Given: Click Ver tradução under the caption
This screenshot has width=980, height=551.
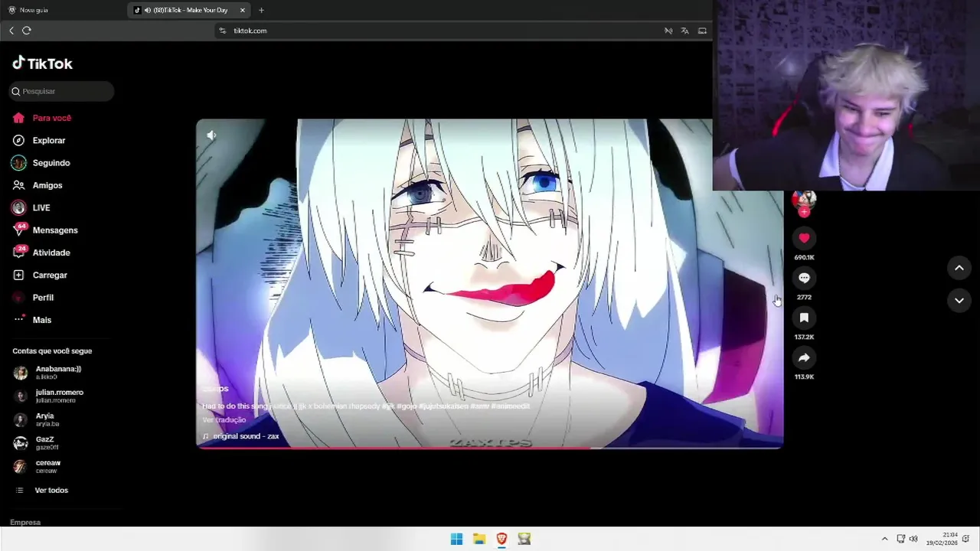Looking at the screenshot, I should [x=224, y=420].
